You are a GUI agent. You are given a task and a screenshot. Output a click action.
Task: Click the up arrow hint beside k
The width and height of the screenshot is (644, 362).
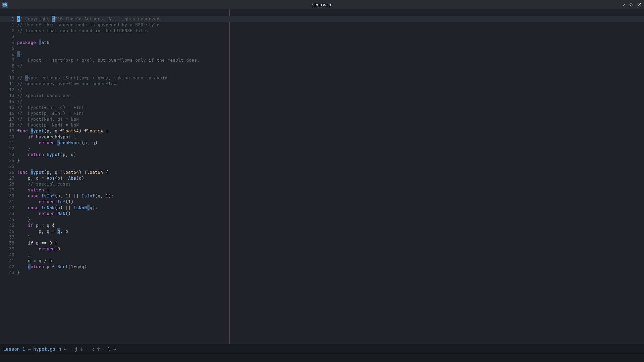98,349
